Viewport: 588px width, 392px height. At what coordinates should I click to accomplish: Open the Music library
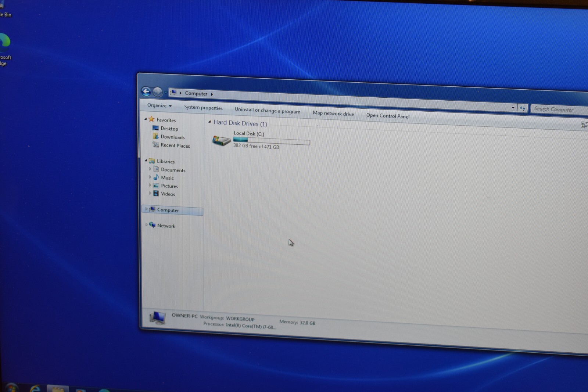[167, 178]
